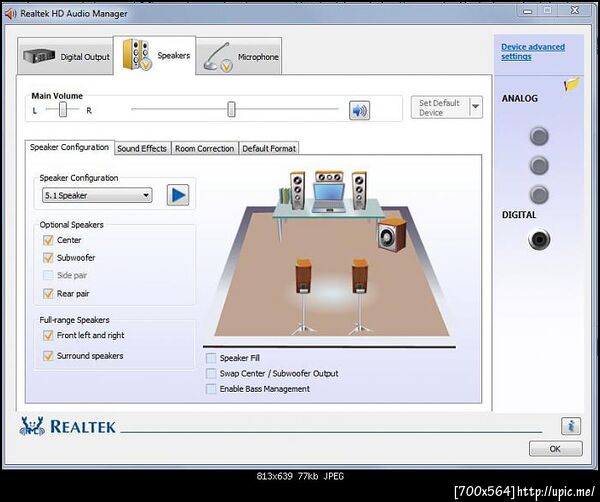This screenshot has height=502, width=600.
Task: Click the front left speaker in room
Action: click(x=297, y=191)
